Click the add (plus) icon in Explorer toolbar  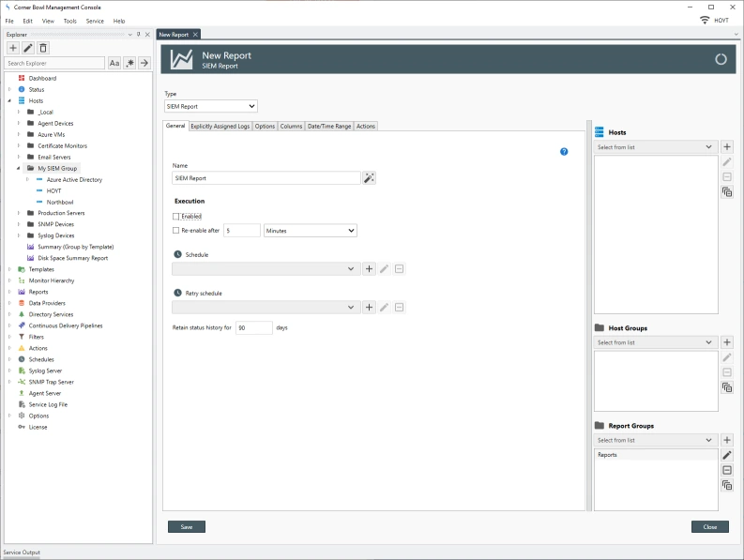pyautogui.click(x=13, y=48)
